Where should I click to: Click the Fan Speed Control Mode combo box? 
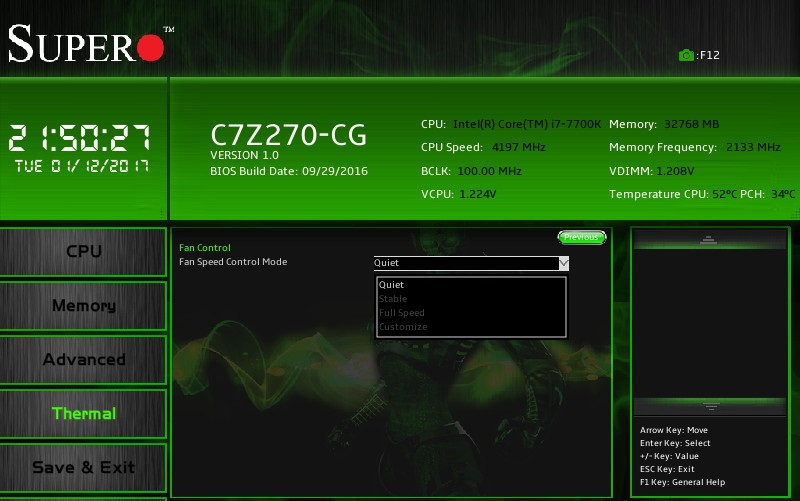(x=471, y=263)
